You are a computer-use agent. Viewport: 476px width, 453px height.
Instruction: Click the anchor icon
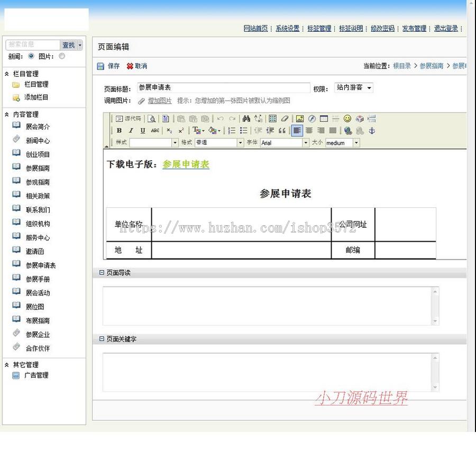point(372,131)
